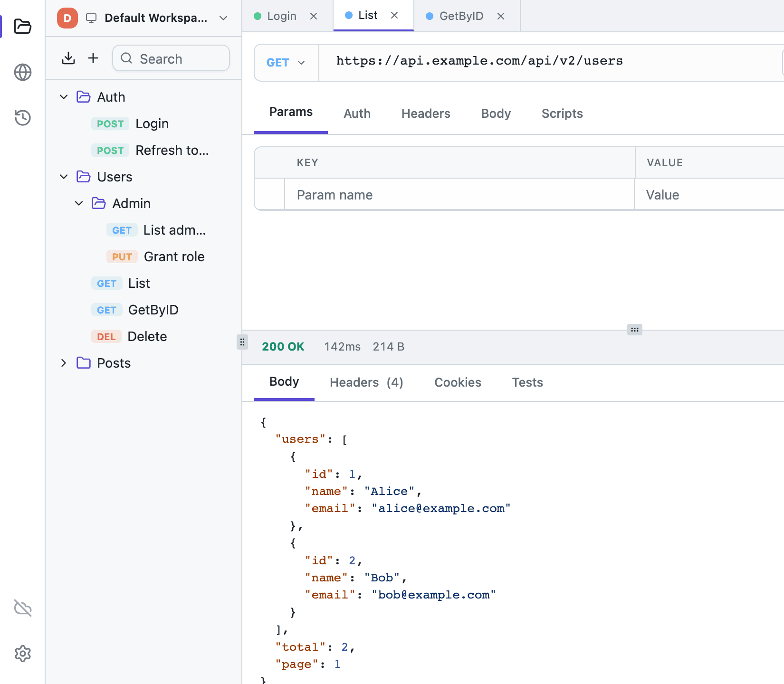
Task: Click the param Value input cell
Action: coord(710,194)
